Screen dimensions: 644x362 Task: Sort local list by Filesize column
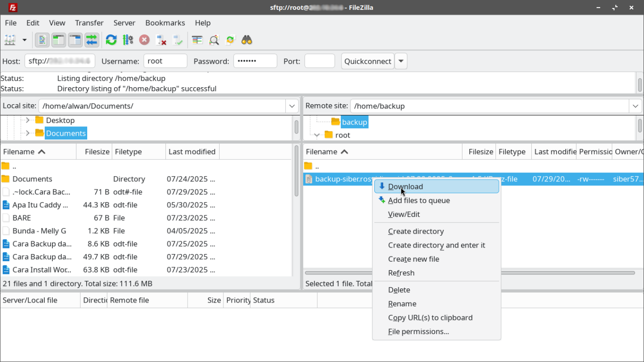[94, 152]
